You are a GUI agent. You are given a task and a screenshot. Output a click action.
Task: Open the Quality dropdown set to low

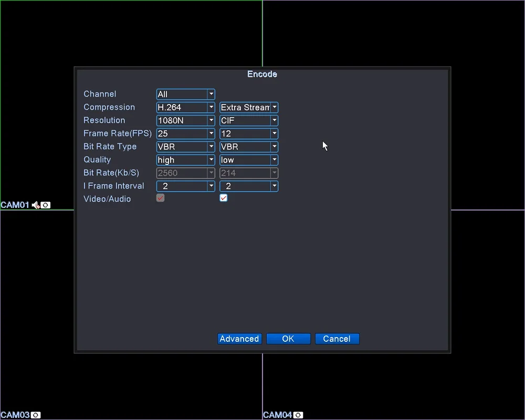click(249, 160)
